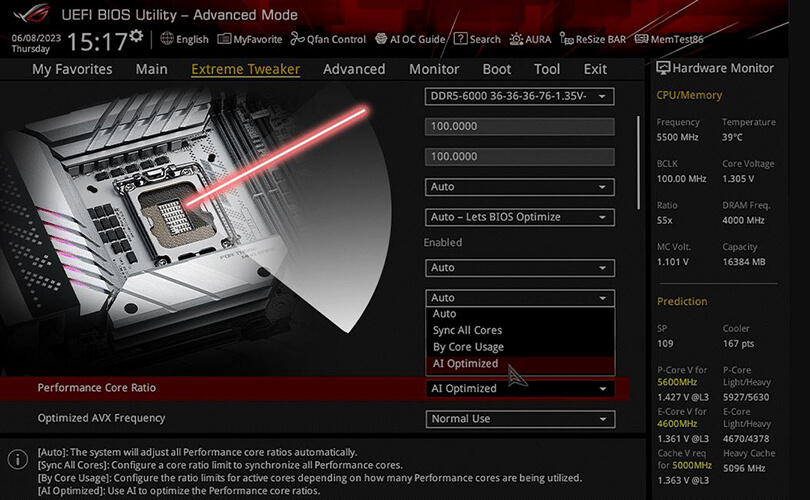Open the AI OC Guide

(x=382, y=39)
